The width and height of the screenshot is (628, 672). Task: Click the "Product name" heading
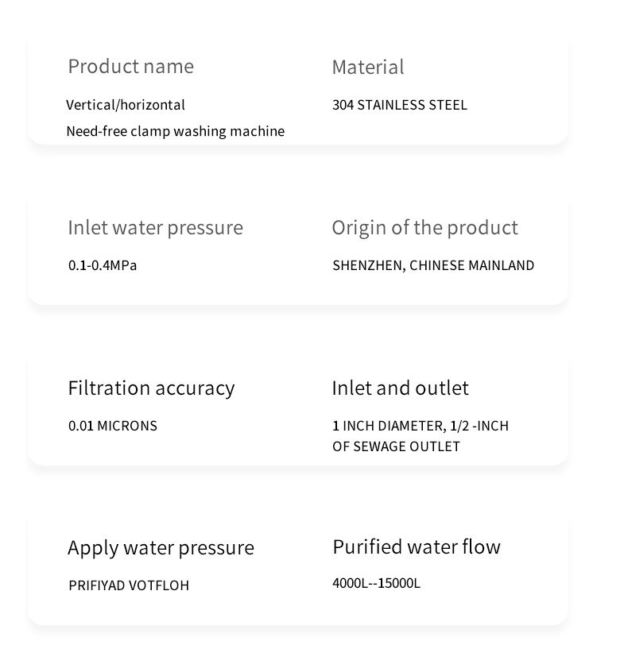pos(130,67)
